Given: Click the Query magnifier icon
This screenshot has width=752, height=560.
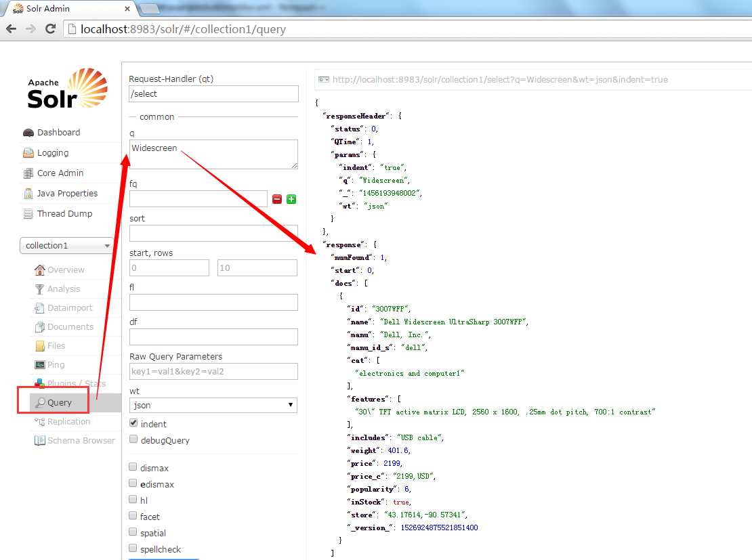Looking at the screenshot, I should point(41,403).
